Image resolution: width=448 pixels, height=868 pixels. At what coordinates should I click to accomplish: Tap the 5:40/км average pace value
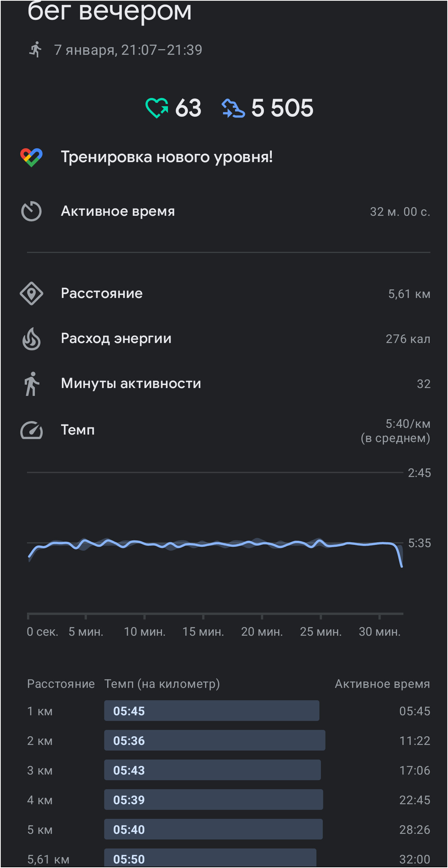[408, 424]
